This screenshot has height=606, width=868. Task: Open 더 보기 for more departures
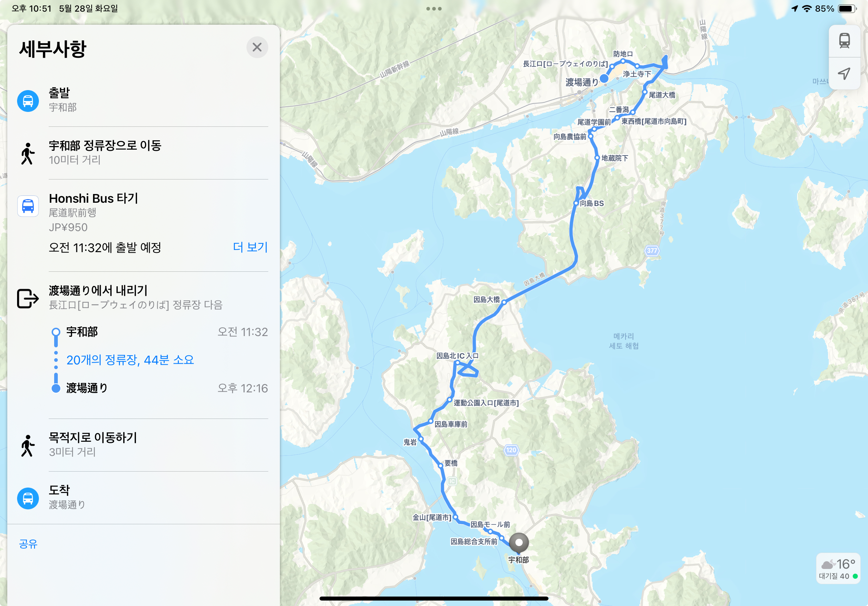[x=250, y=247]
